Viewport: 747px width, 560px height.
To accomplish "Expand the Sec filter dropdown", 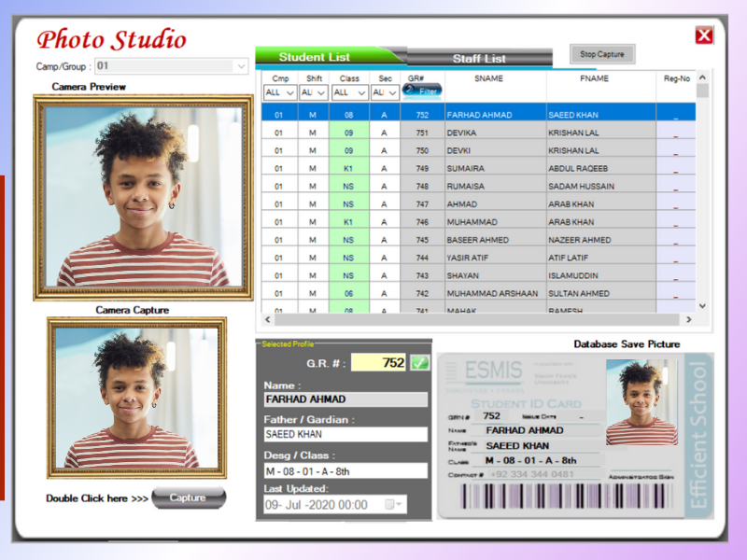I will tap(392, 92).
